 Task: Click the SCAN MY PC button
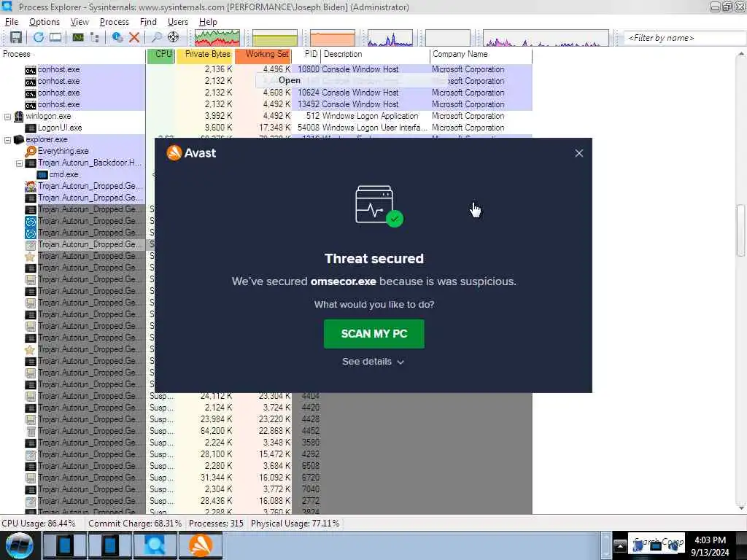[374, 334]
